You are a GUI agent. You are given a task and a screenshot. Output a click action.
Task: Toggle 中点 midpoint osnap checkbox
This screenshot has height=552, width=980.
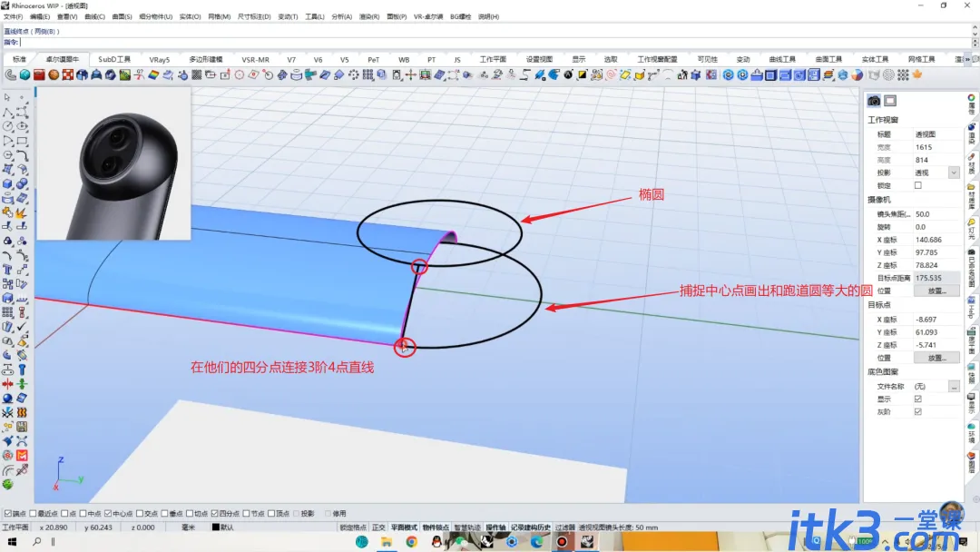[x=83, y=513]
